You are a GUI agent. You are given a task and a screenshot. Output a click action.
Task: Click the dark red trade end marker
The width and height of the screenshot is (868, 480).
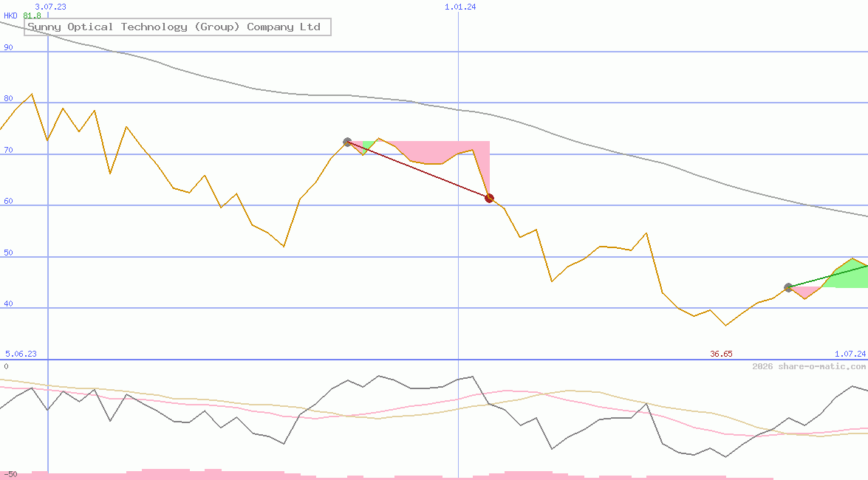pos(489,198)
